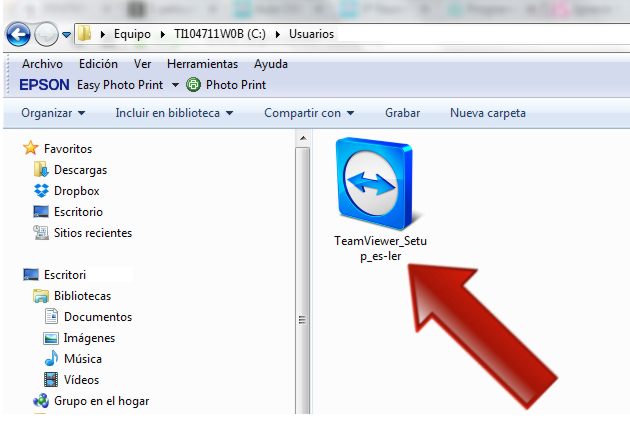This screenshot has height=447, width=630.
Task: Click the Música note icon
Action: point(51,358)
